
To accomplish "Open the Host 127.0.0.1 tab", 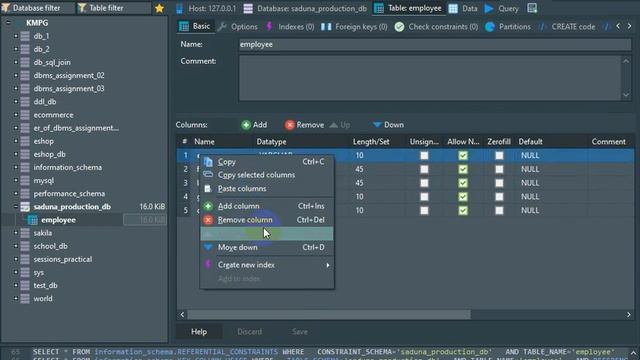I will (206, 8).
